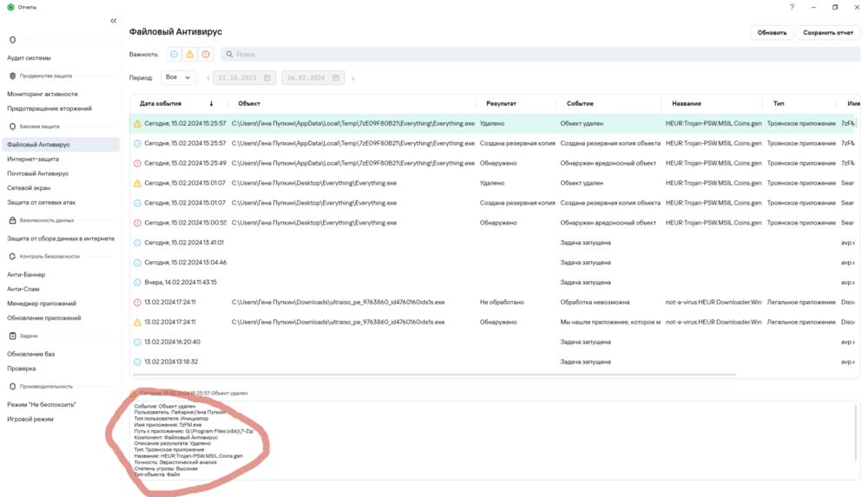Go to next period arrow
Viewport: 868px width, 497px height.
click(352, 78)
